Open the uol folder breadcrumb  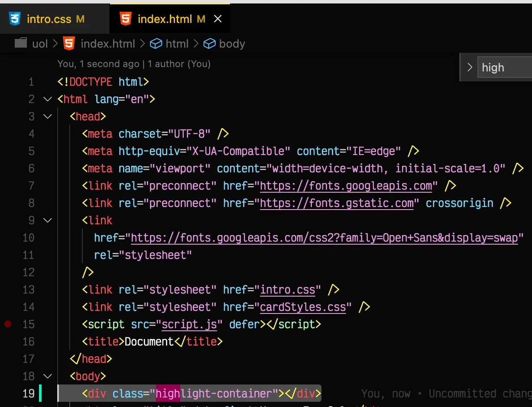click(40, 44)
